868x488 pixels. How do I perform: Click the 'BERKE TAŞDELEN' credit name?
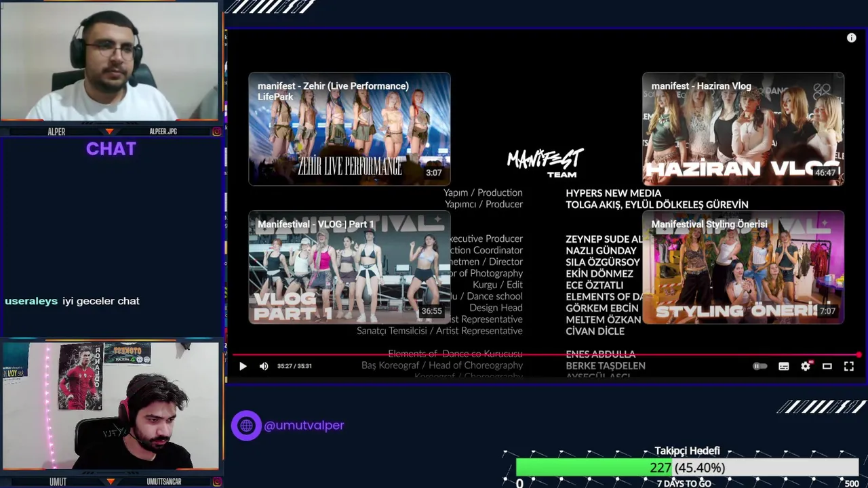[606, 366]
